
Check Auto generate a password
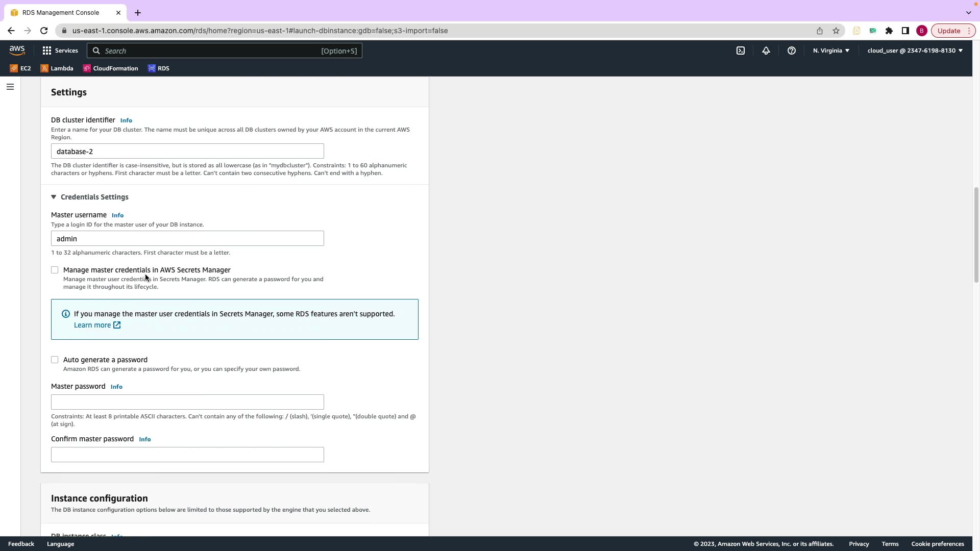(55, 360)
